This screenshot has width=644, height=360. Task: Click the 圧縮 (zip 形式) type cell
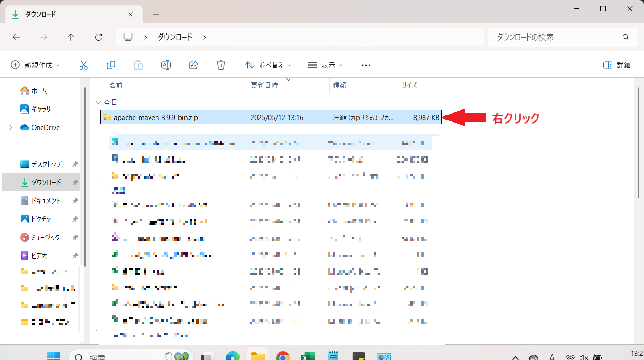pos(363,118)
